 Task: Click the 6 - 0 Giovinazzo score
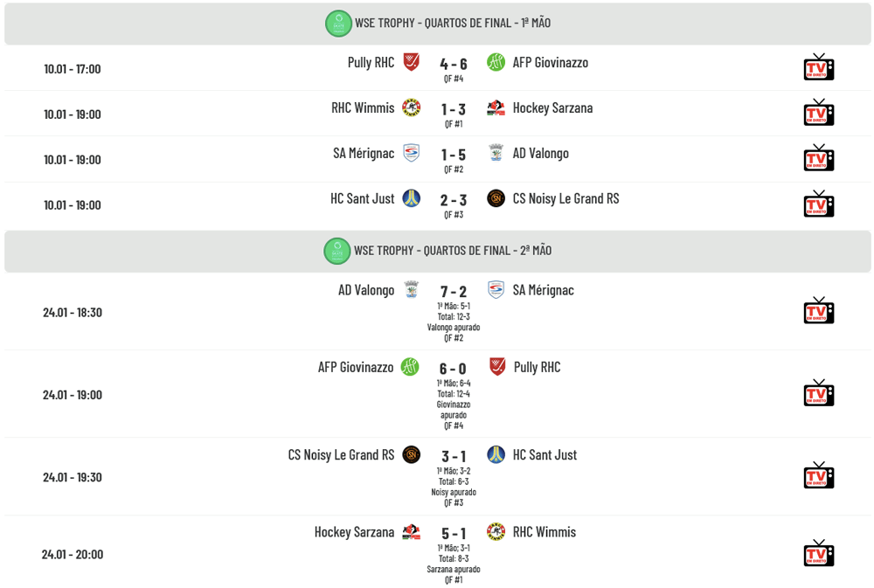[x=454, y=369]
